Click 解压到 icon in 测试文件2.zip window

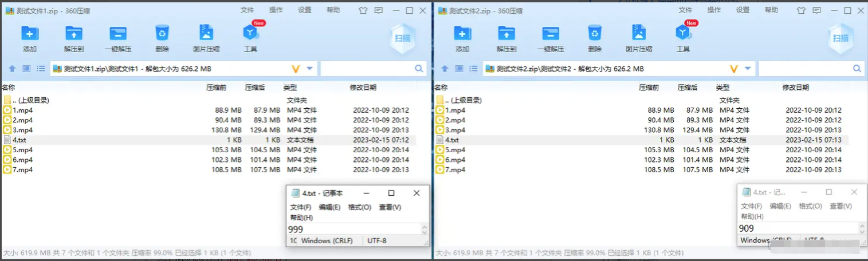(506, 33)
